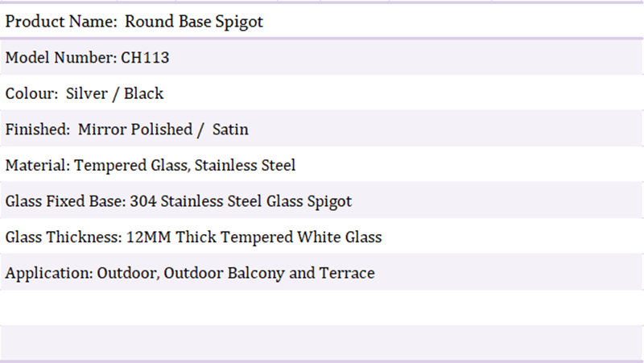Click the word 'Satin'
This screenshot has height=363, width=644.
(230, 130)
